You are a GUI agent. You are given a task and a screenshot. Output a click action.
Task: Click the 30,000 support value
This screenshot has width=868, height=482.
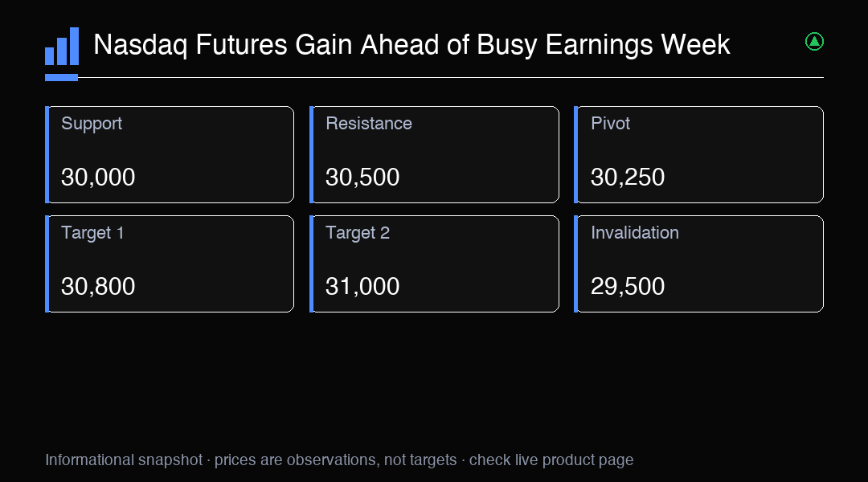pyautogui.click(x=98, y=177)
